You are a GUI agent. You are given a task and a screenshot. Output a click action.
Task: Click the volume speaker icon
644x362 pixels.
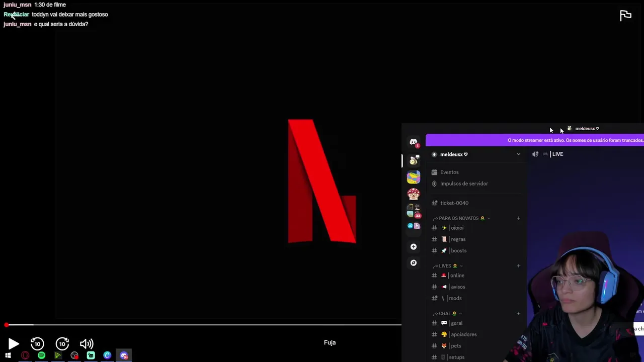click(x=87, y=344)
